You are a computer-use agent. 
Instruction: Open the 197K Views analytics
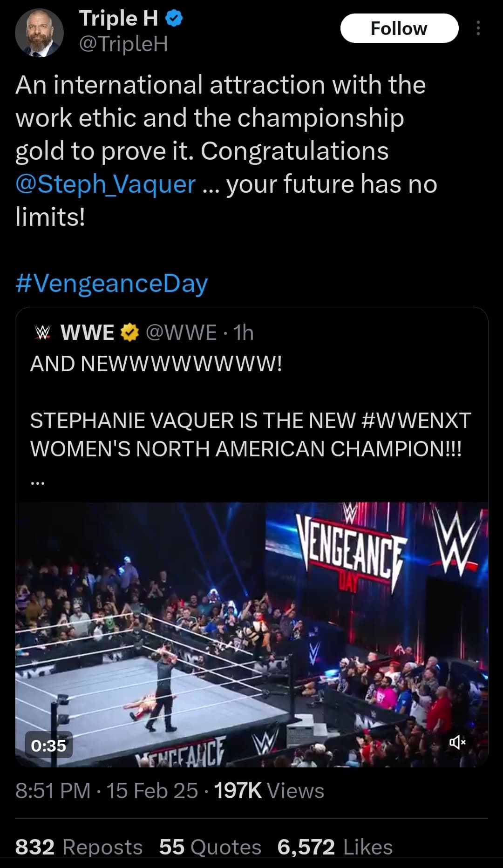tap(269, 791)
